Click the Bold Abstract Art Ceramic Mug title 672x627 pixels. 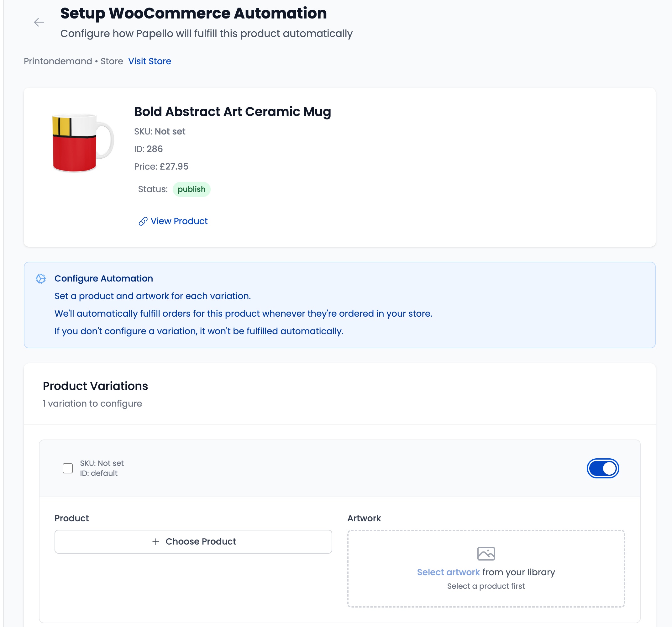click(x=232, y=112)
